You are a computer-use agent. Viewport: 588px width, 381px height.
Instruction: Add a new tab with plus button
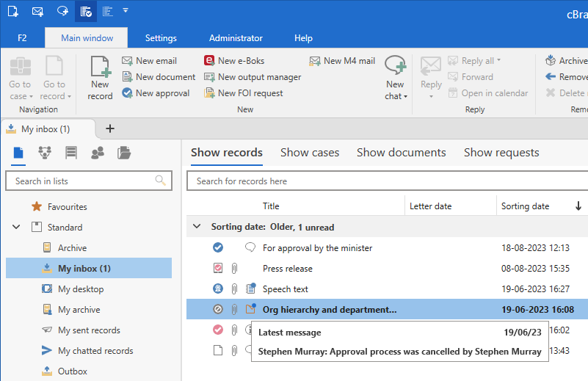pyautogui.click(x=110, y=129)
